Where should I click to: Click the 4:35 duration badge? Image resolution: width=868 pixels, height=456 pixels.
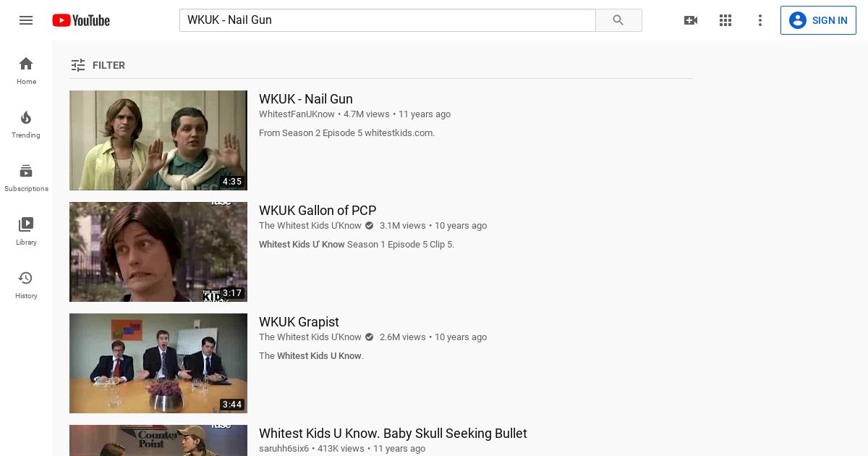232,182
